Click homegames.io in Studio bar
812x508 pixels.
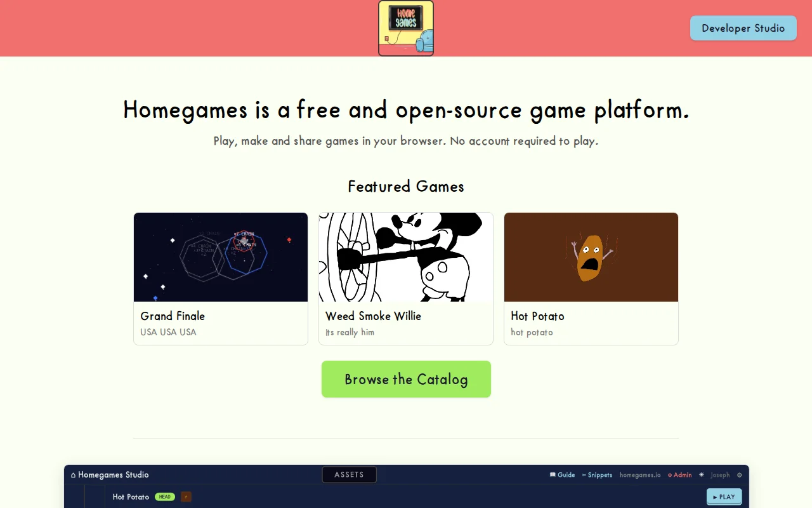pos(640,475)
